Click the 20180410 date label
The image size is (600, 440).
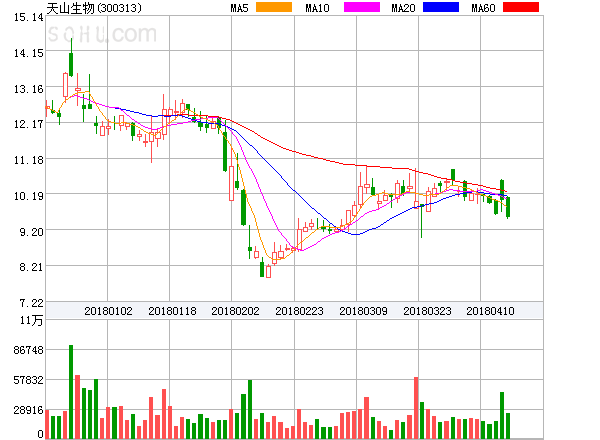pos(490,311)
